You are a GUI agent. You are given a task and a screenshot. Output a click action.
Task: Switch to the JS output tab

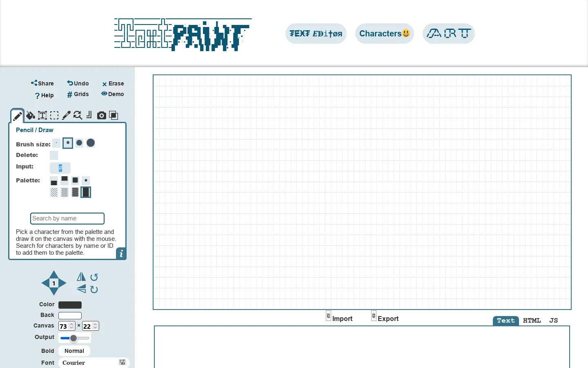pyautogui.click(x=554, y=321)
